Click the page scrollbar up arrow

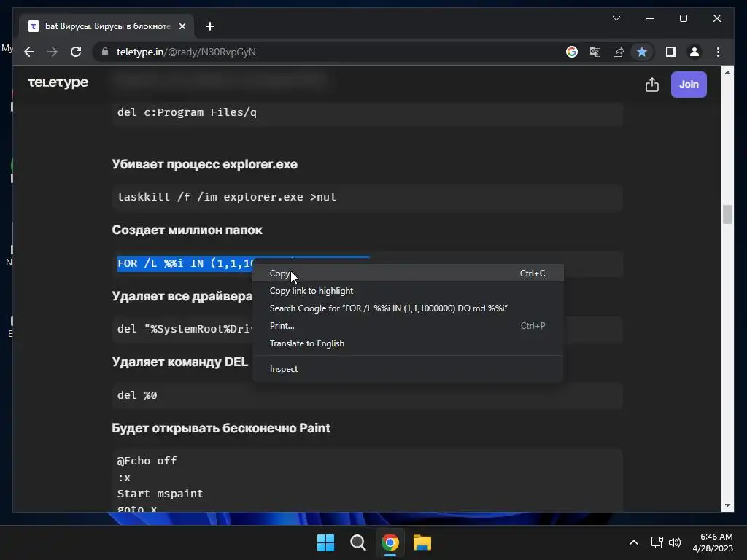pos(727,72)
